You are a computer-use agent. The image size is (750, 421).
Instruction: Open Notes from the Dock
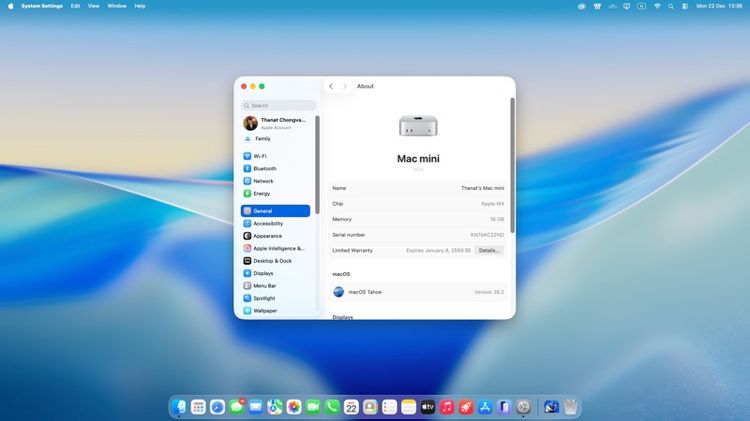(x=408, y=407)
